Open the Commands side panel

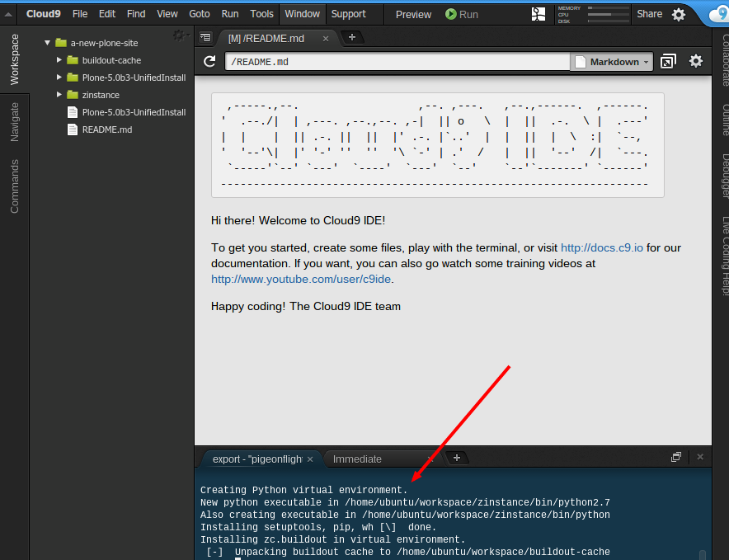click(14, 186)
